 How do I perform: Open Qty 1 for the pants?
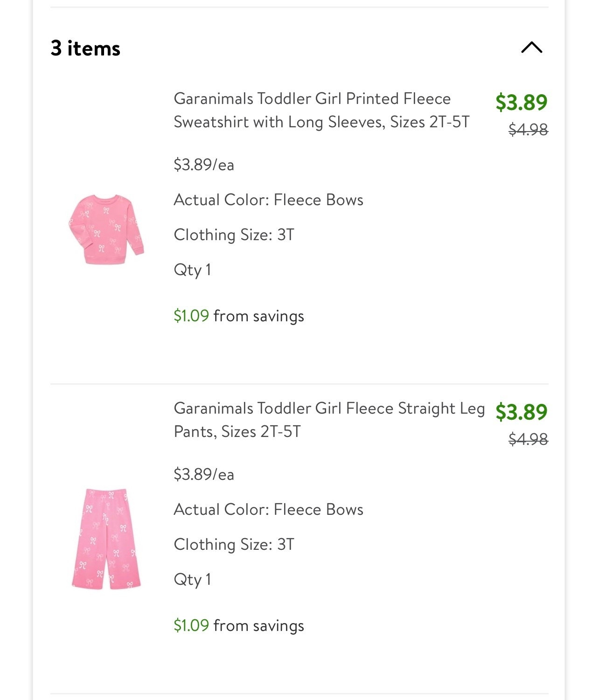click(192, 578)
